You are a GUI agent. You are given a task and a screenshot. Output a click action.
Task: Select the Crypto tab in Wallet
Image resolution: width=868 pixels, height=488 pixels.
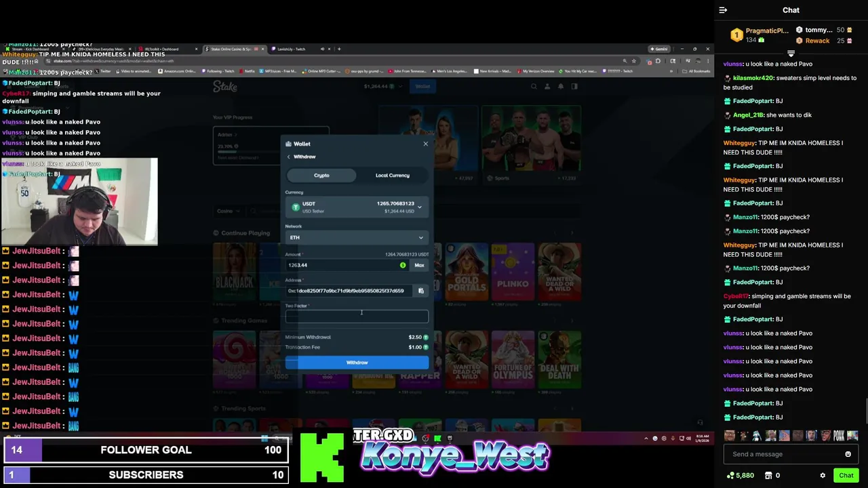pyautogui.click(x=321, y=176)
